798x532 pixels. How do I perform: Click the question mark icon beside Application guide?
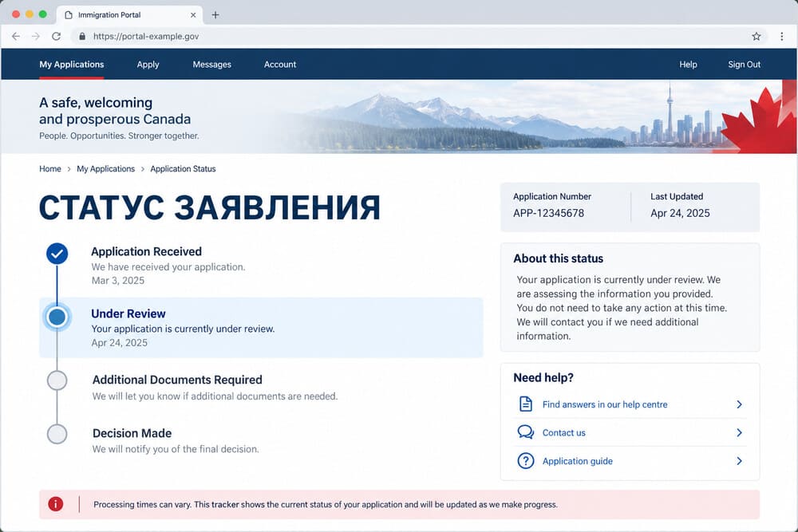526,461
